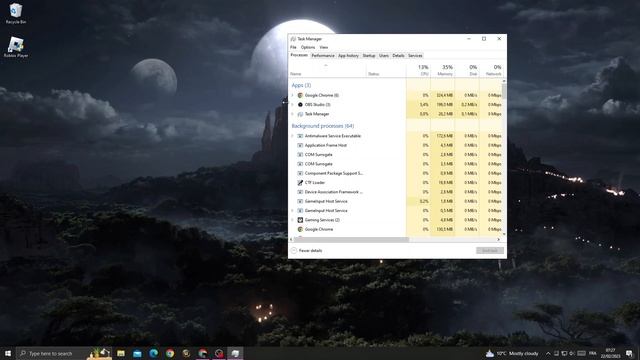
Task: Click the Background processes (64) heading
Action: [x=323, y=126]
